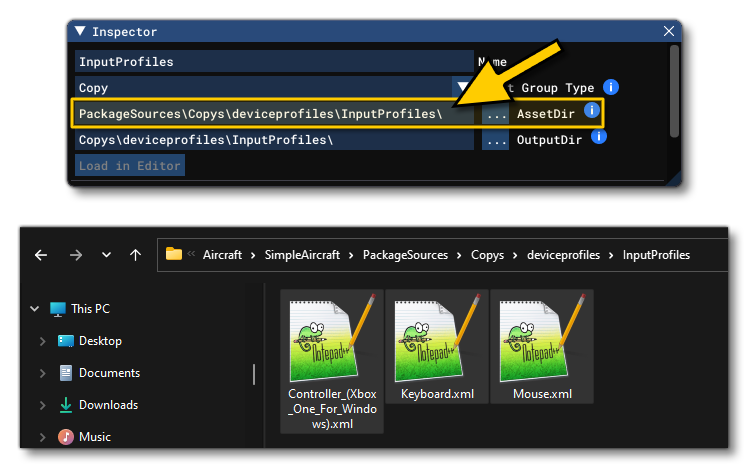The width and height of the screenshot is (748, 468).
Task: Close the Inspector panel
Action: tap(669, 31)
